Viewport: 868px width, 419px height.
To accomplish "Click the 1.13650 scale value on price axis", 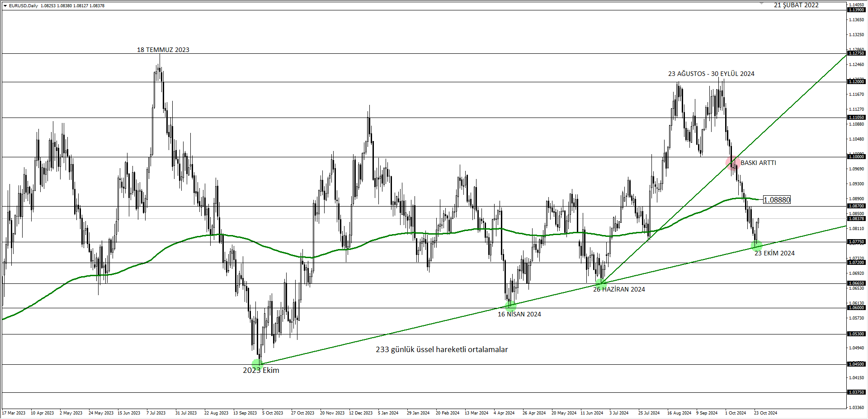I will point(857,20).
